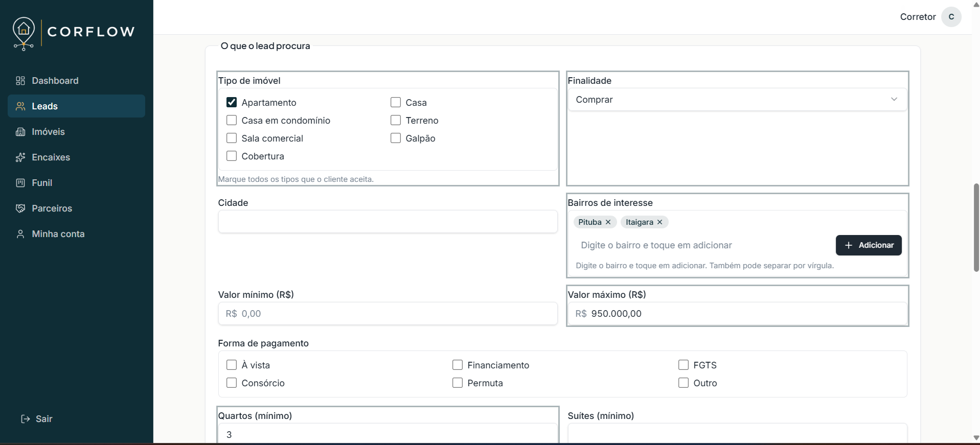The height and width of the screenshot is (445, 980).
Task: Go to Imóveis in sidebar menu
Action: click(x=76, y=132)
